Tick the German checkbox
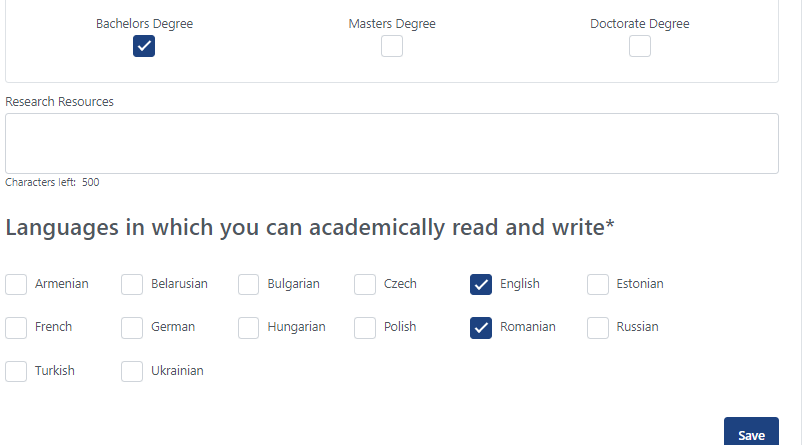The width and height of the screenshot is (806, 445). point(132,328)
